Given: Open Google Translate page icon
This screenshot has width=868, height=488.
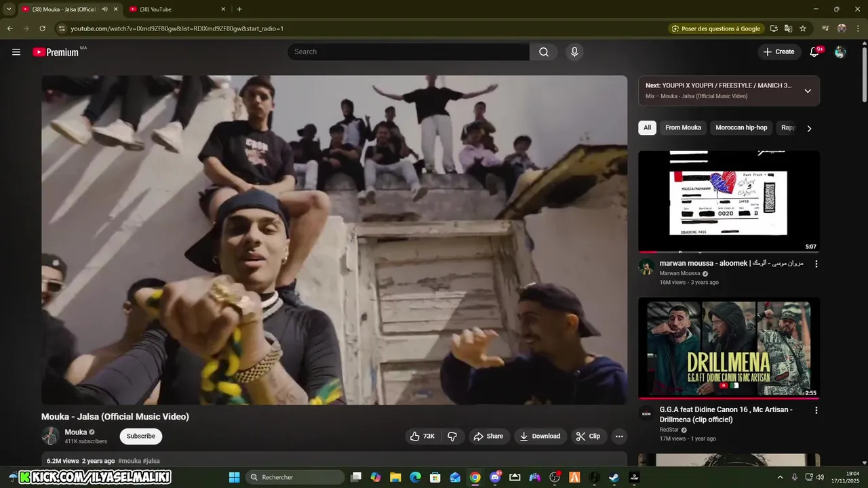Looking at the screenshot, I should [x=788, y=28].
